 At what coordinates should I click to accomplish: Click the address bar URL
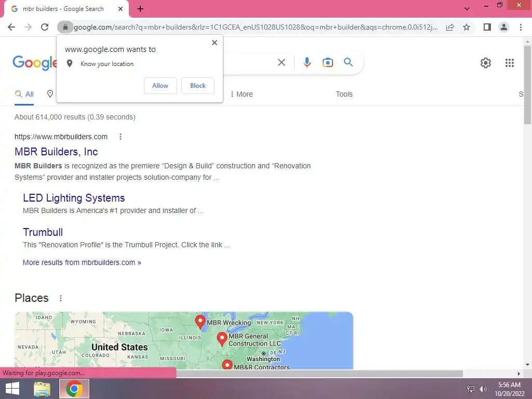256,27
